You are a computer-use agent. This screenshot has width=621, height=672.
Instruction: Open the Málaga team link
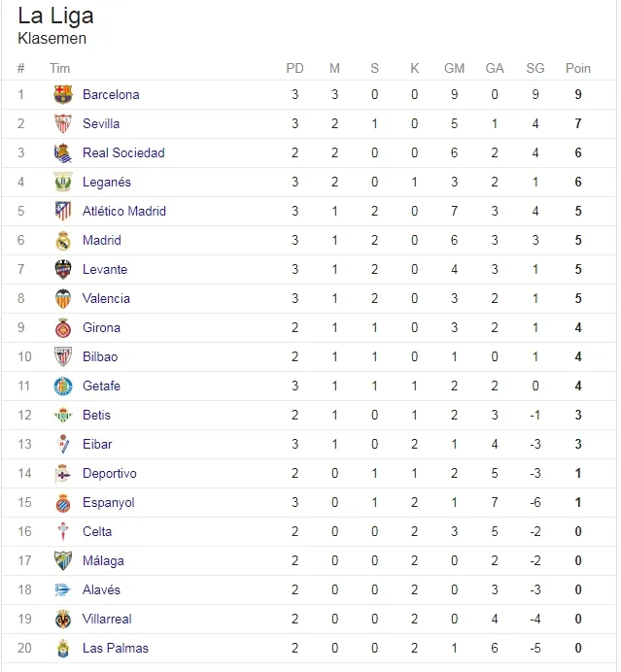pos(103,560)
